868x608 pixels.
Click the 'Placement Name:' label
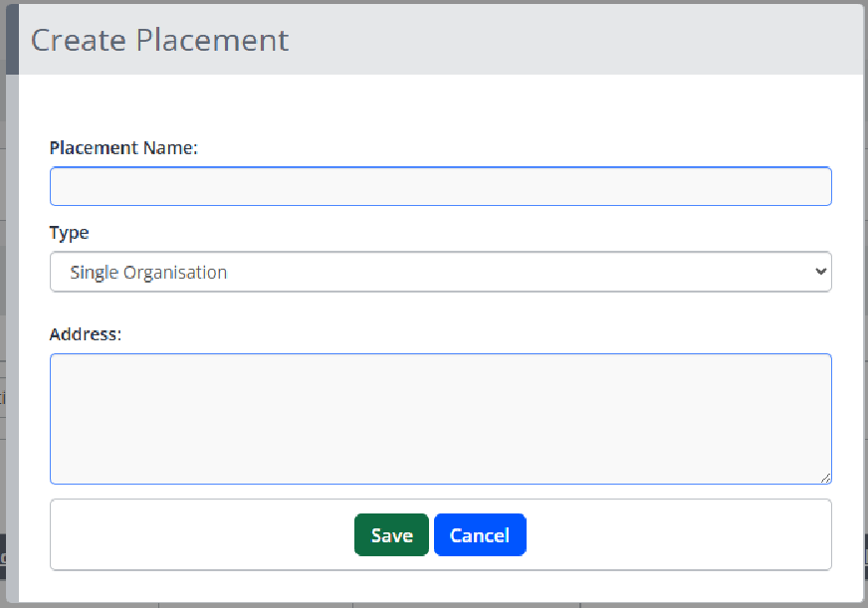coord(123,148)
